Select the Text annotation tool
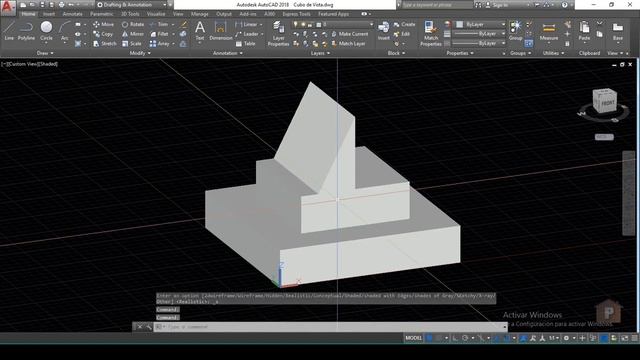 tap(200, 31)
